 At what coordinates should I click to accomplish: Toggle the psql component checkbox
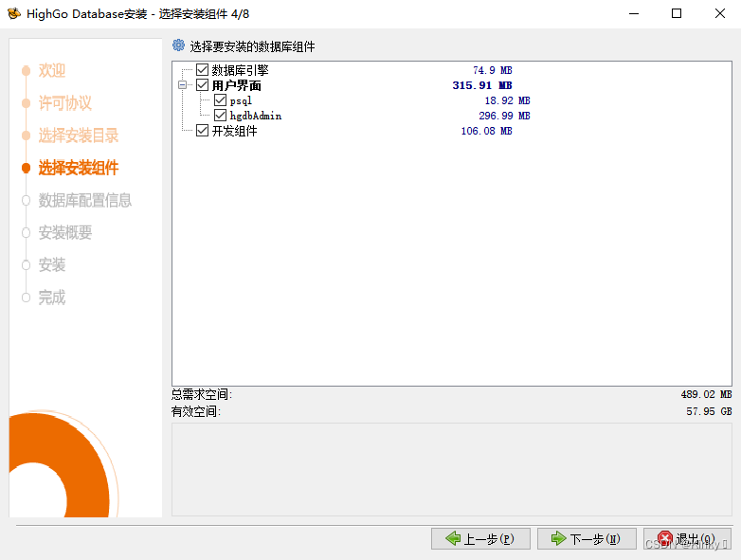click(220, 100)
